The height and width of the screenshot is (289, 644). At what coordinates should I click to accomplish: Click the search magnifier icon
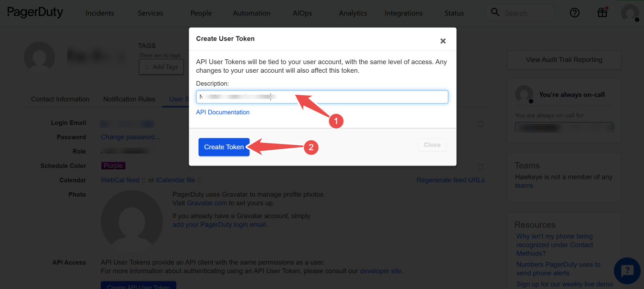pos(495,12)
